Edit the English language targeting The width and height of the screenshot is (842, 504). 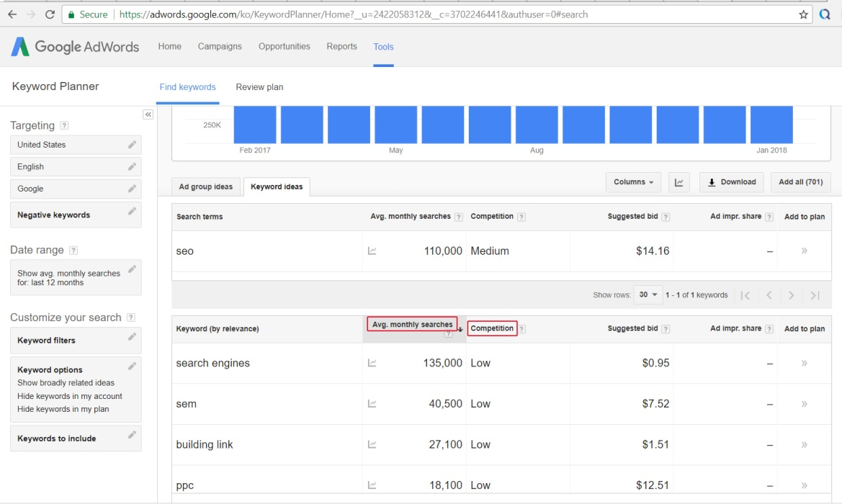[x=132, y=167]
